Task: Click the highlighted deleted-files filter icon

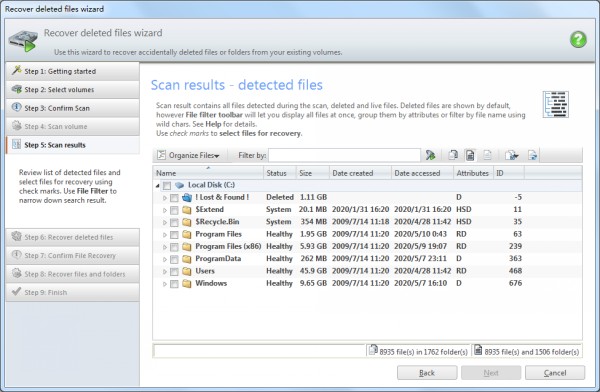Action: pos(470,155)
